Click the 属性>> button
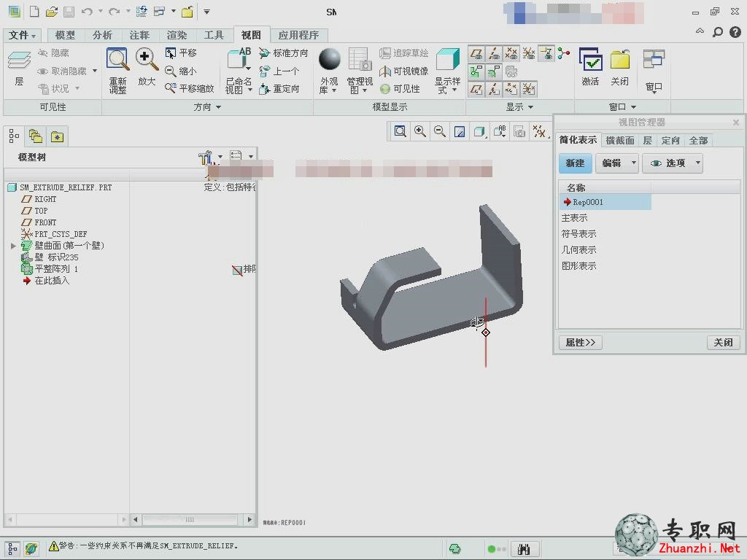 (x=580, y=343)
